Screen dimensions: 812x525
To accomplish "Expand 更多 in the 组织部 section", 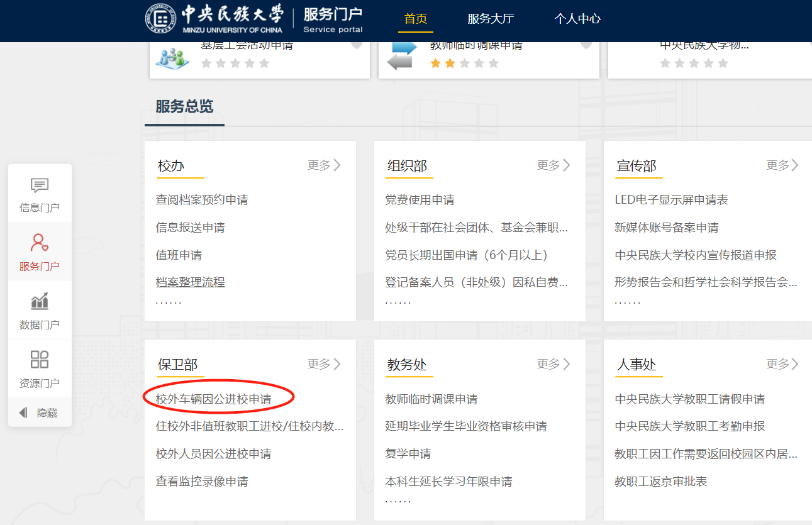I will click(553, 165).
